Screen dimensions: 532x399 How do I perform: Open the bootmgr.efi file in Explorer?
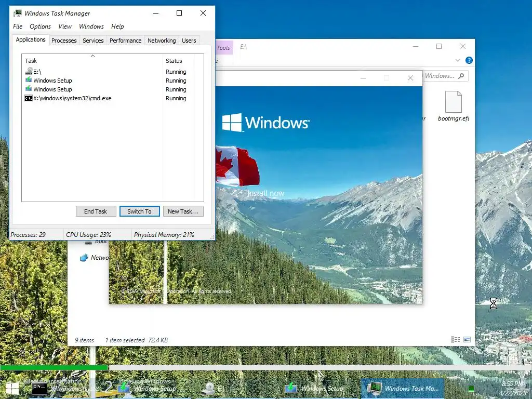click(453, 106)
